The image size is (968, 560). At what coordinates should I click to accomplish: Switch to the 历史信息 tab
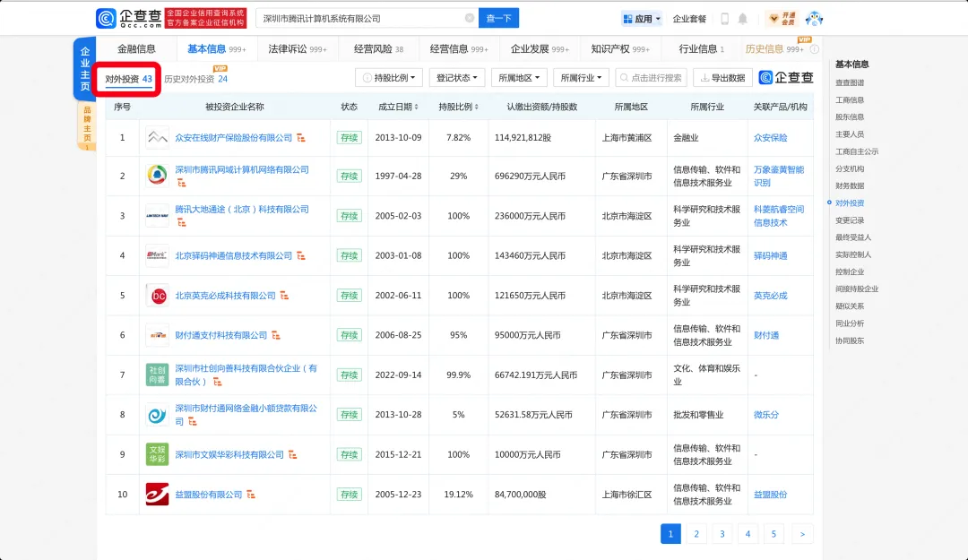point(774,48)
